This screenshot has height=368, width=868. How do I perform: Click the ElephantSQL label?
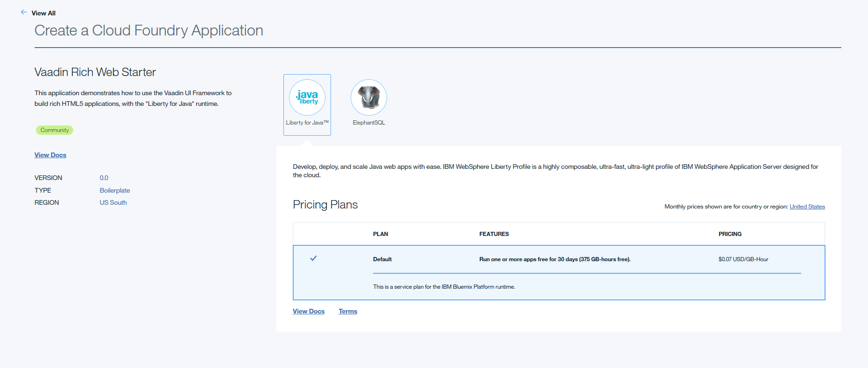click(369, 123)
